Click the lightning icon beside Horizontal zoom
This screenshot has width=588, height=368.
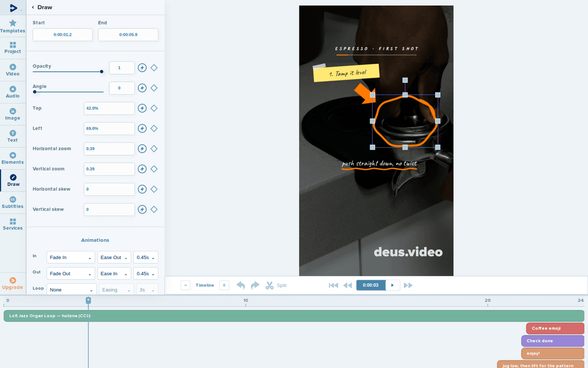(x=142, y=149)
